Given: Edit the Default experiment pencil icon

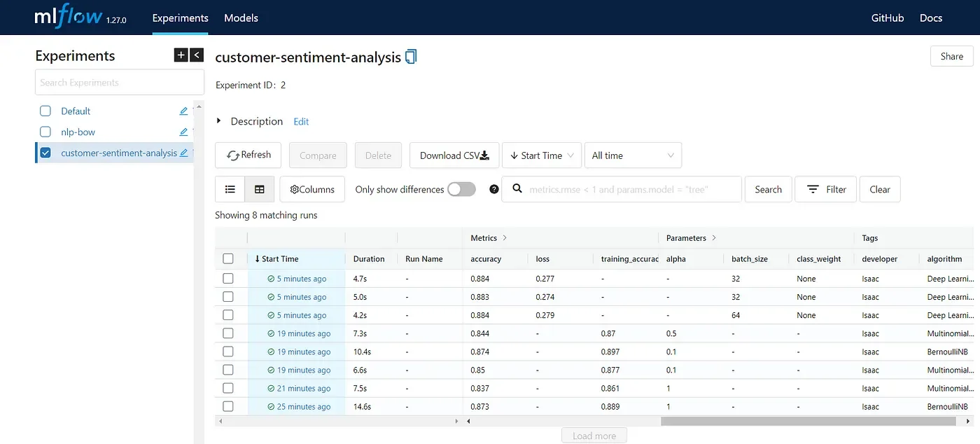Looking at the screenshot, I should click(x=183, y=111).
